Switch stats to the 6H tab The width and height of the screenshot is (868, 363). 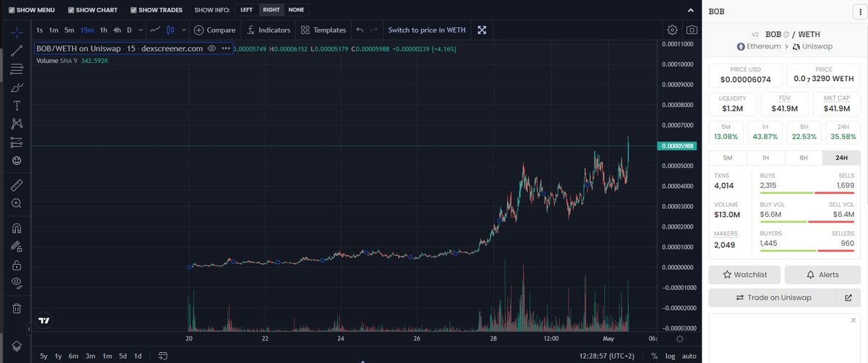tap(804, 158)
